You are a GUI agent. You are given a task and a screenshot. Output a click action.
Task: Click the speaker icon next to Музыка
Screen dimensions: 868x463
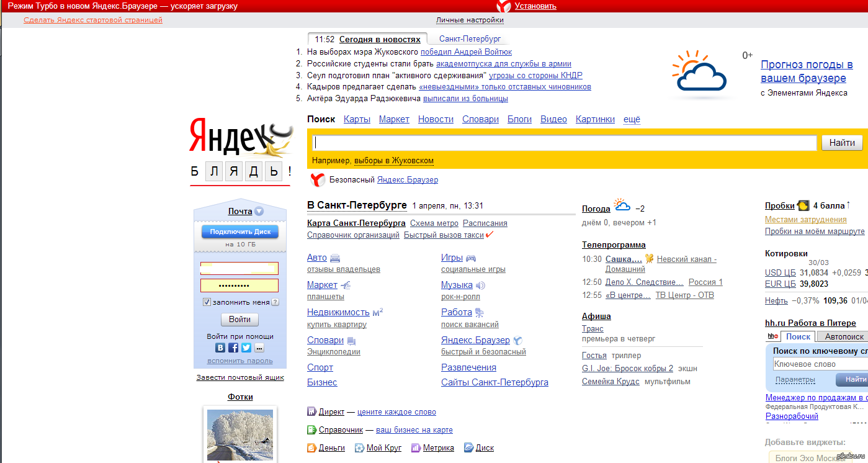pyautogui.click(x=480, y=285)
